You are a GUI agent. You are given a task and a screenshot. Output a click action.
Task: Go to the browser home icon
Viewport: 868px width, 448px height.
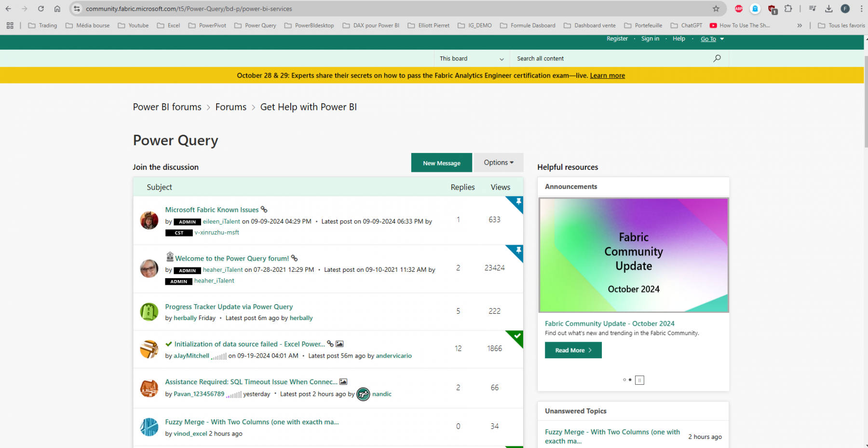(x=57, y=9)
